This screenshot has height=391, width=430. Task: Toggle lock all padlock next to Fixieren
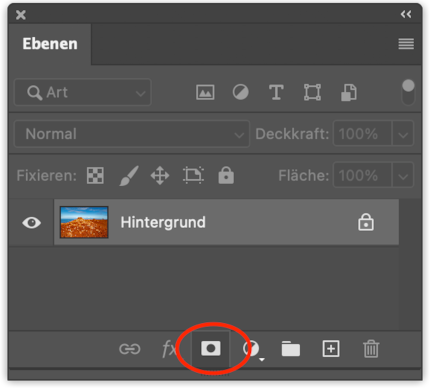[226, 175]
